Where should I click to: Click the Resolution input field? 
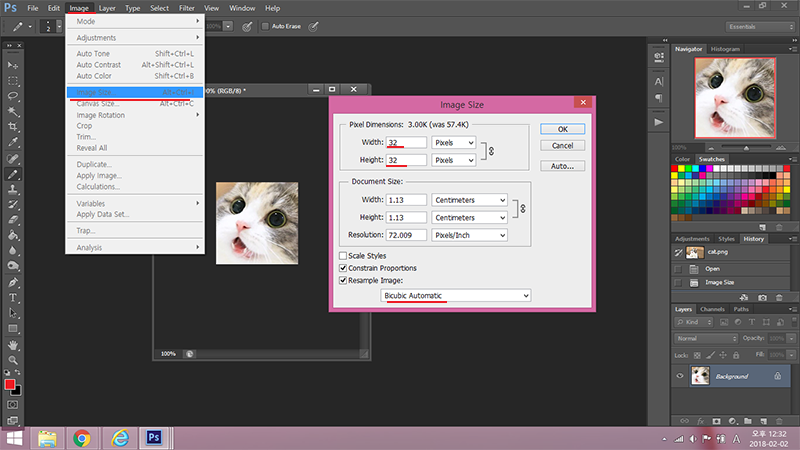pos(406,235)
